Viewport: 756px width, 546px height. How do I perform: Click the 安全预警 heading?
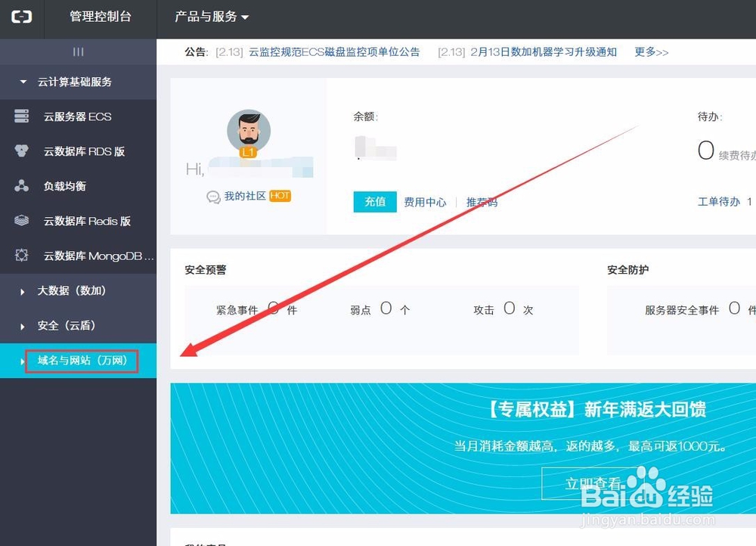click(x=206, y=270)
